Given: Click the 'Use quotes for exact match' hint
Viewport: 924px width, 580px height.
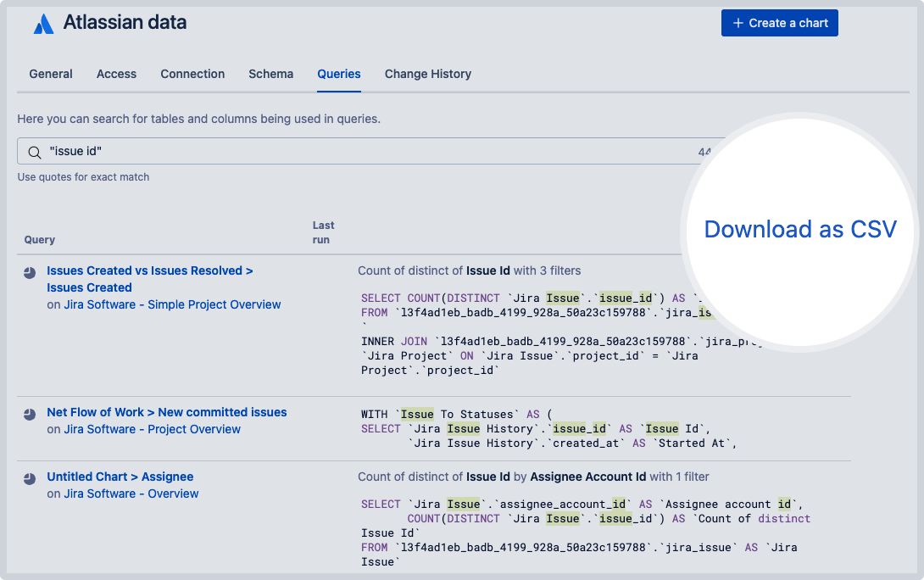Looking at the screenshot, I should pyautogui.click(x=83, y=177).
